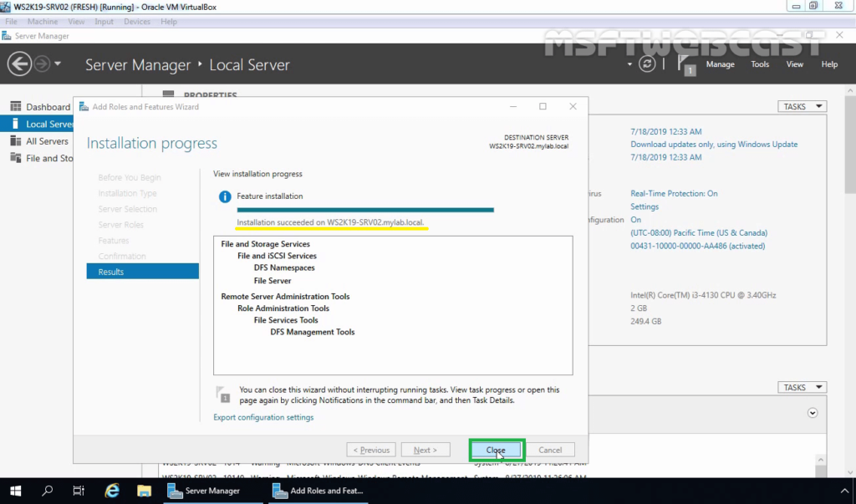The image size is (856, 504).
Task: Open the Windows Start menu
Action: click(15, 491)
